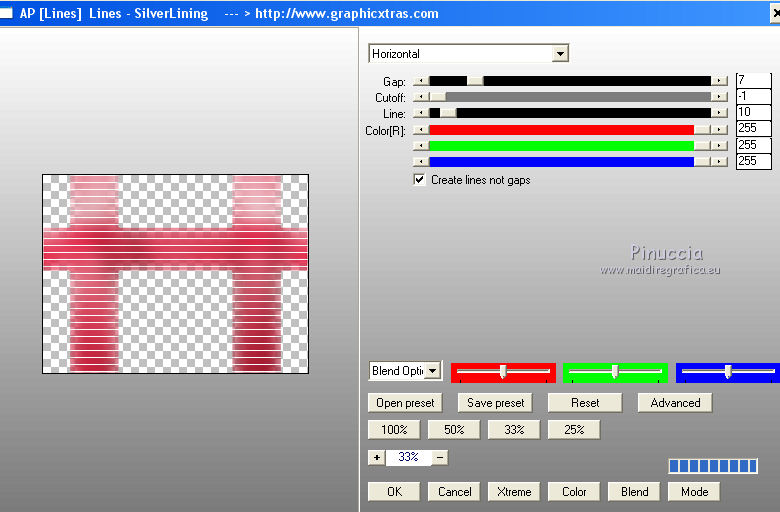Click the red value field showing 255
The width and height of the screenshot is (780, 512).
tap(754, 128)
